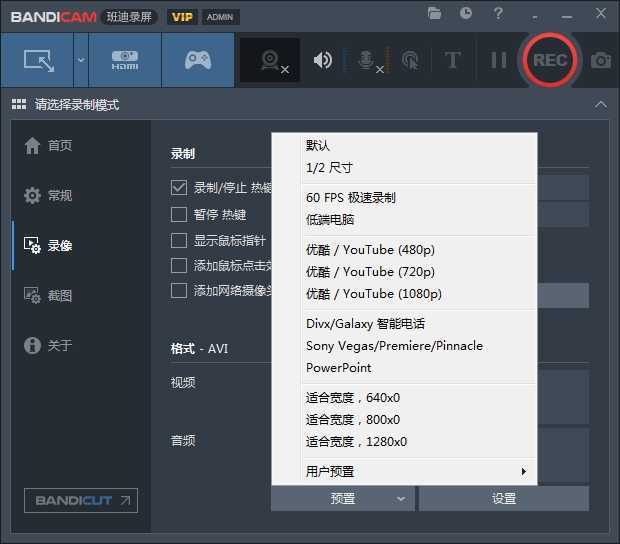Image resolution: width=620 pixels, height=544 pixels.
Task: Click the BANDICAM logo
Action: [53, 17]
